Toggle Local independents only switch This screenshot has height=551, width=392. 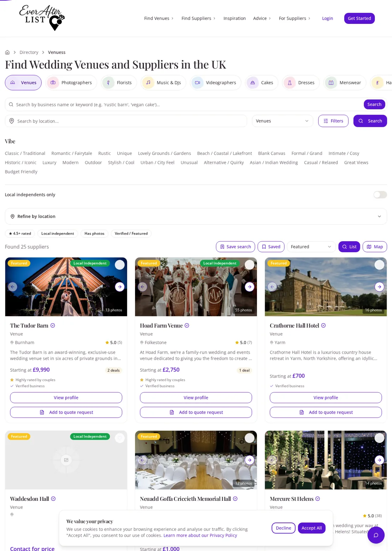[380, 195]
